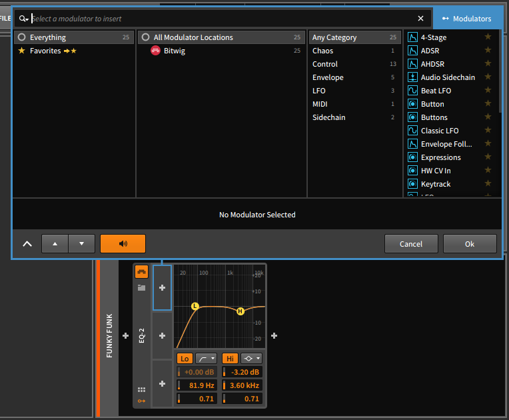
Task: Favorite the AHDSR modulator star
Action: (488, 63)
